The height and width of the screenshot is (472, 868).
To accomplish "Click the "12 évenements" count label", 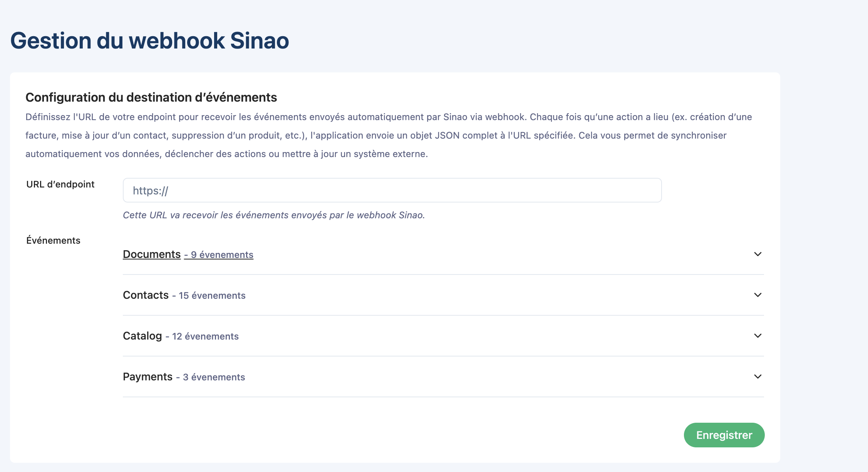I will [x=205, y=336].
